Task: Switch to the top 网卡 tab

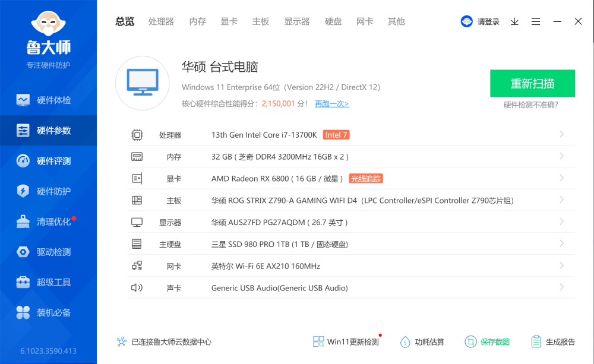Action: pyautogui.click(x=365, y=21)
